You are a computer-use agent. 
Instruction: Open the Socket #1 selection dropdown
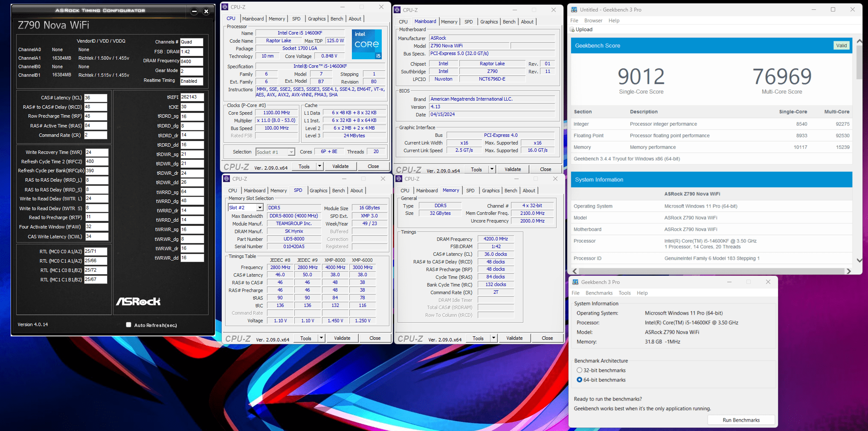coord(291,152)
